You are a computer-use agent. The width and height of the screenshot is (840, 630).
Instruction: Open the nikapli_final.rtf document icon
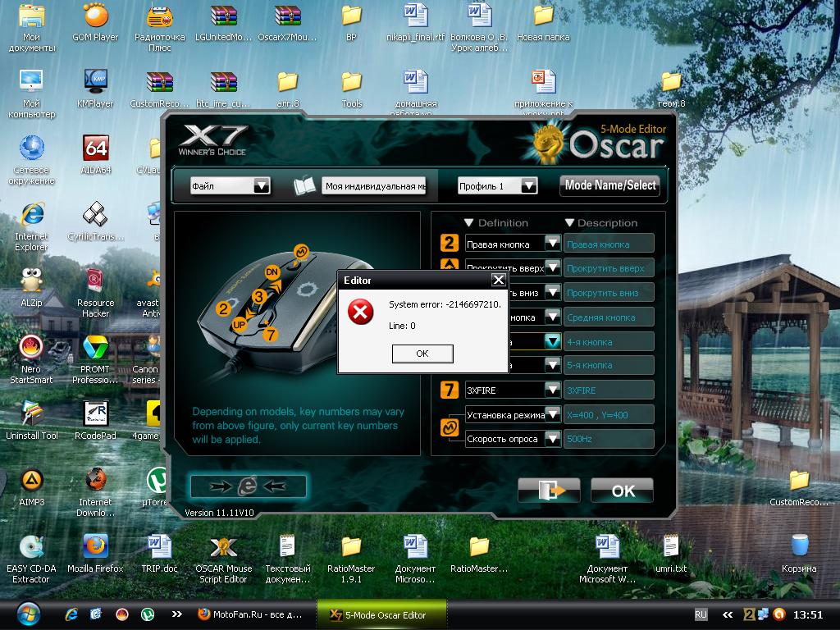[416, 23]
